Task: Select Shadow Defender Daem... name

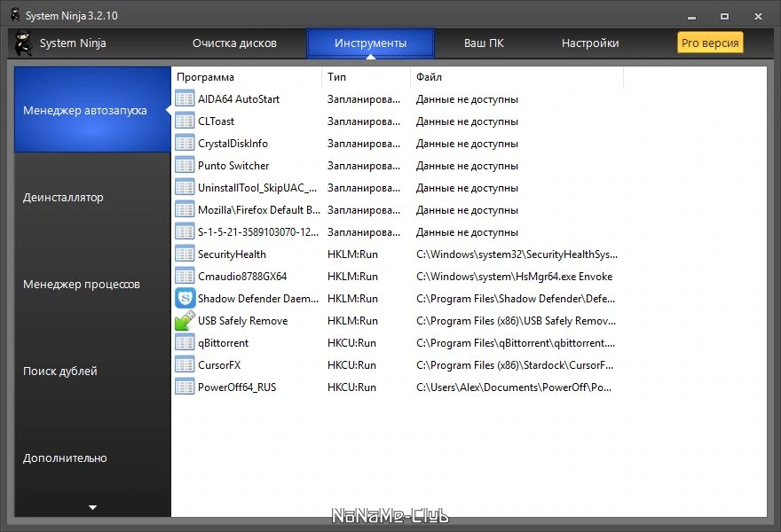Action: click(x=258, y=299)
